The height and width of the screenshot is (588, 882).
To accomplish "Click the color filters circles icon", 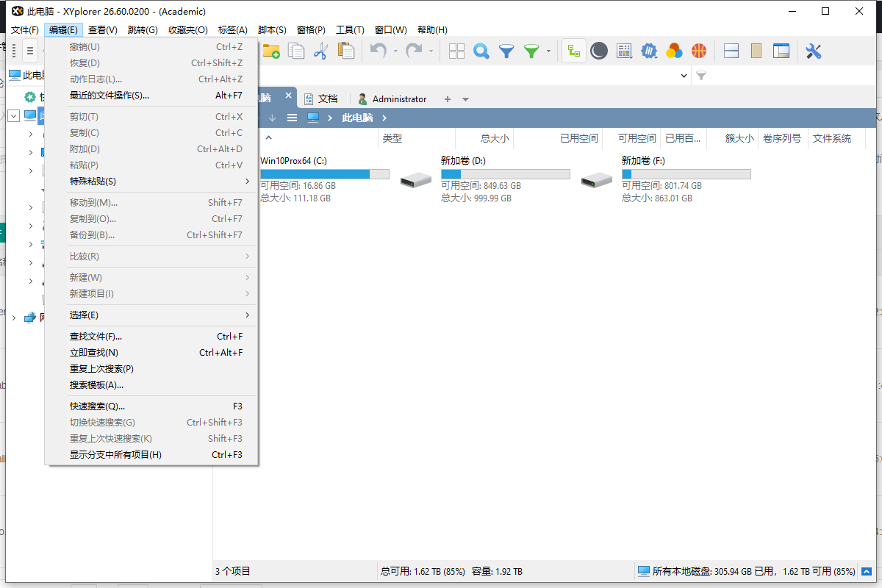I will (674, 51).
